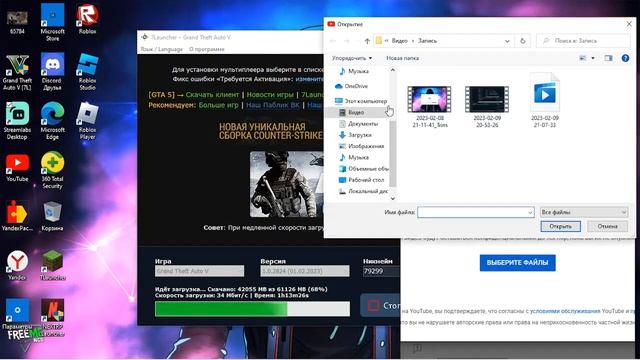
Task: Go up one folder in file dialog
Action: coord(367,41)
